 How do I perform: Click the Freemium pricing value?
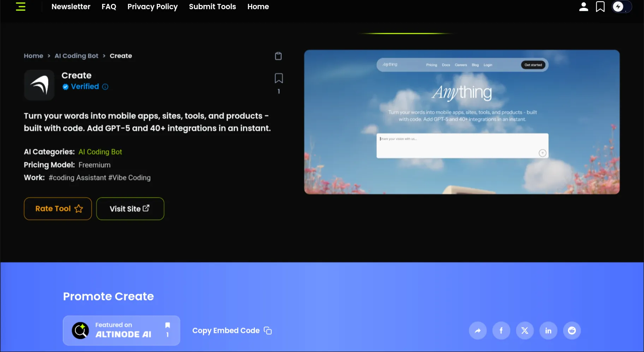(95, 165)
